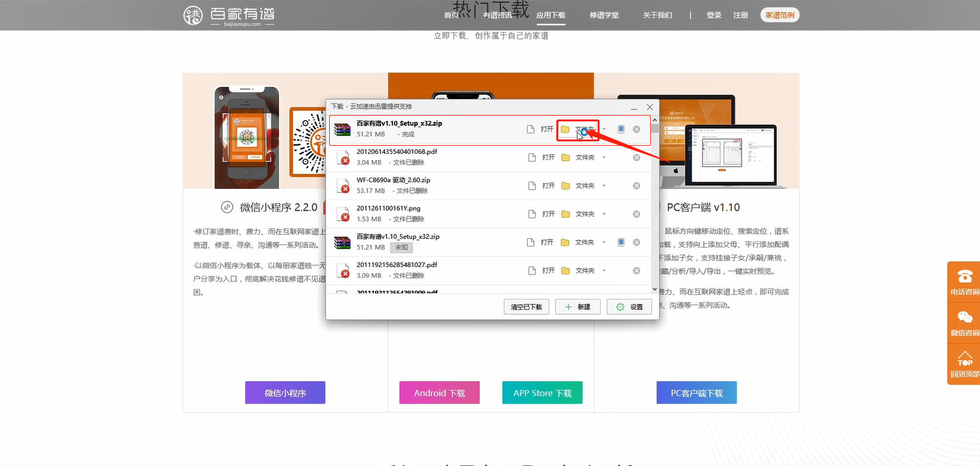980x466 pixels.
Task: Select the deleted-file icon of WF-C8690a 驱动_2.60.zip
Action: point(343,186)
